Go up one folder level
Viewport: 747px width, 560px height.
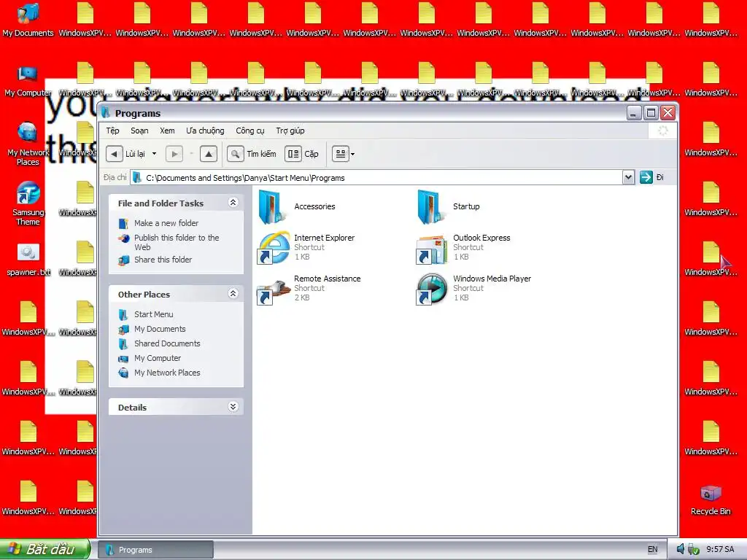point(209,154)
